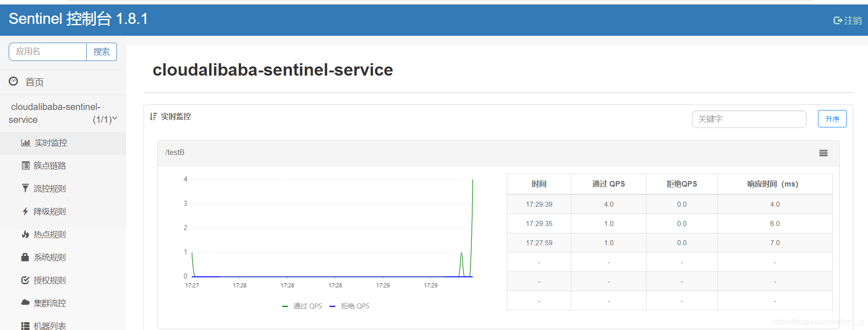Open 簇点链路 in the sidebar

[x=50, y=165]
